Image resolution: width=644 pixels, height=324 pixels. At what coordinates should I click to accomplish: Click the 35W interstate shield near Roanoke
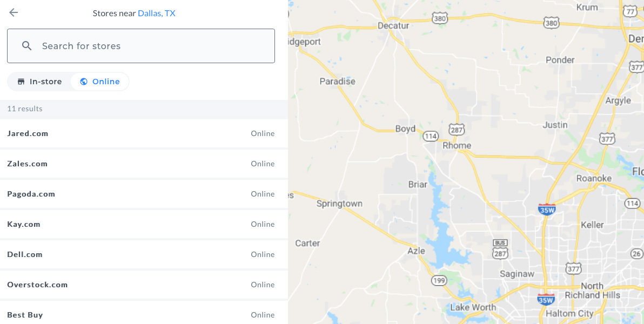tap(547, 210)
